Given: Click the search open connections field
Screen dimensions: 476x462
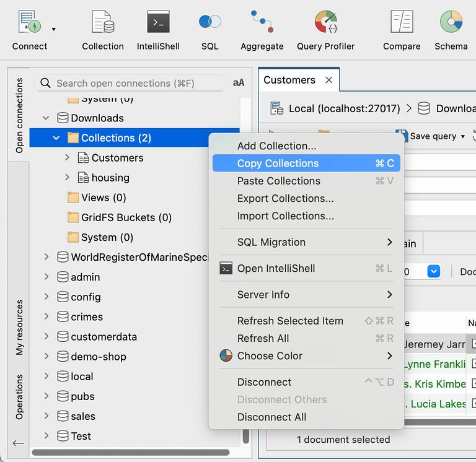Looking at the screenshot, I should pyautogui.click(x=138, y=83).
